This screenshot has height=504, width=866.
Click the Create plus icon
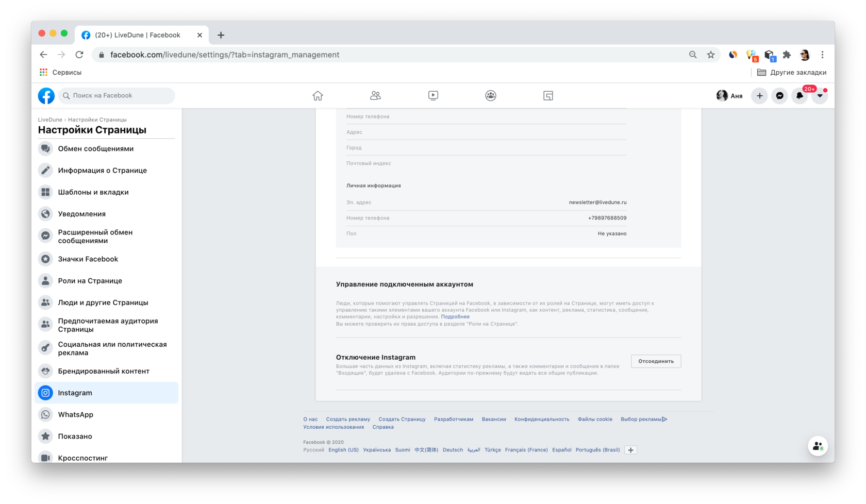pyautogui.click(x=759, y=96)
